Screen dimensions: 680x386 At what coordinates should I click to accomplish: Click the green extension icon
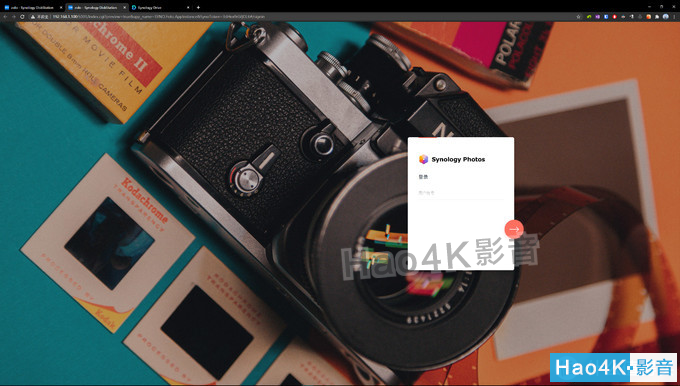(x=589, y=16)
